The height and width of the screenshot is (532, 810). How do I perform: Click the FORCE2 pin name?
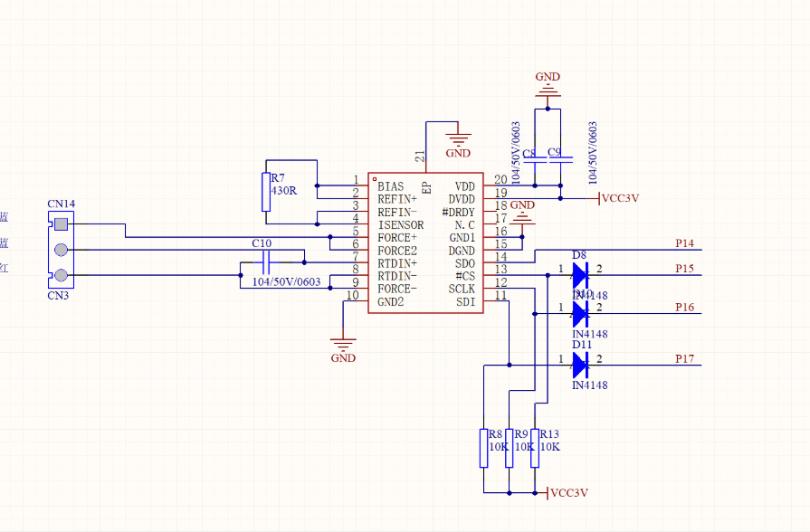point(397,251)
